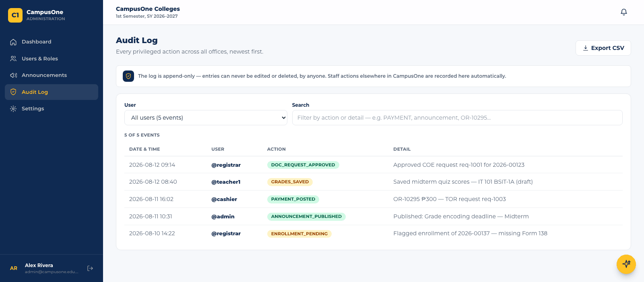Click the CampusOne C1 logo icon
Image resolution: width=644 pixels, height=282 pixels.
(x=15, y=15)
